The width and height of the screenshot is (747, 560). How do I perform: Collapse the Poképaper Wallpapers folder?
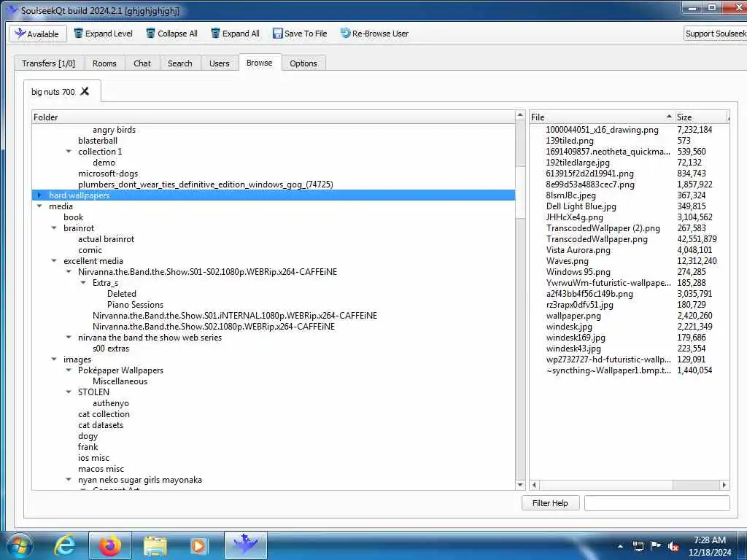(x=69, y=370)
